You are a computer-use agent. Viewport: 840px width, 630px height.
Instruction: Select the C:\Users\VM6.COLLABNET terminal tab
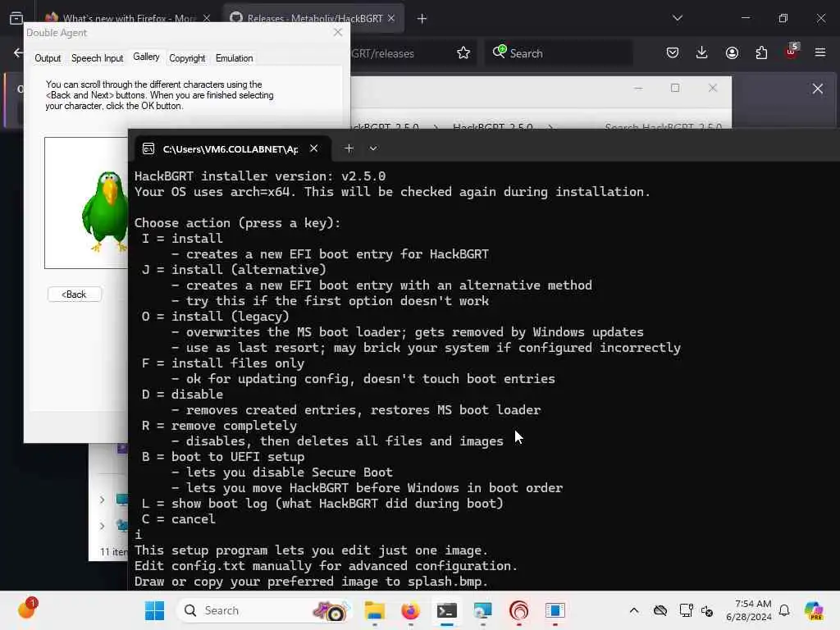pos(231,149)
